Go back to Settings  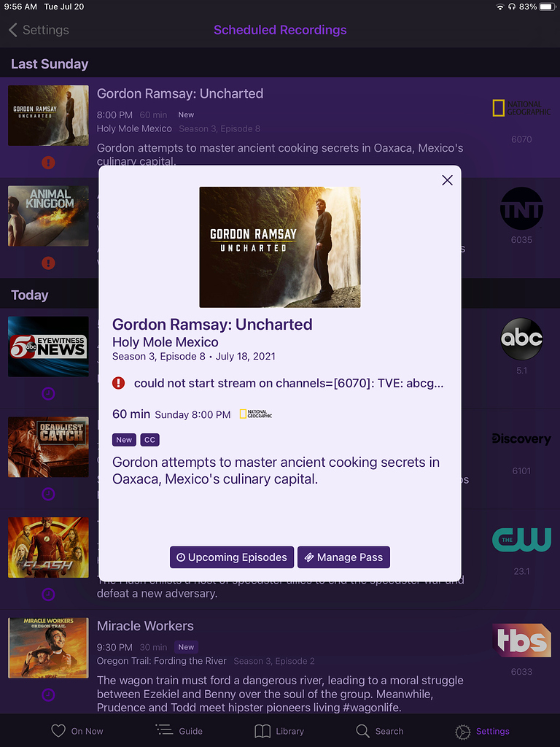coord(39,30)
